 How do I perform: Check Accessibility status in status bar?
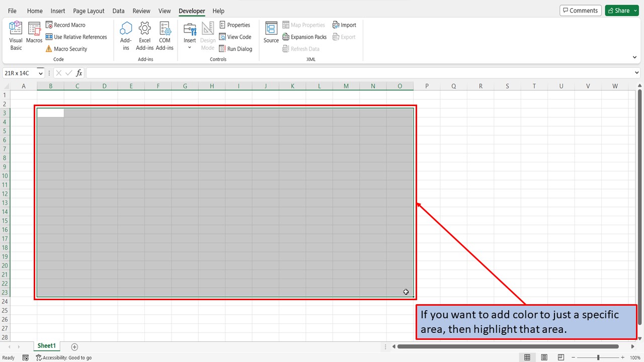click(x=64, y=357)
